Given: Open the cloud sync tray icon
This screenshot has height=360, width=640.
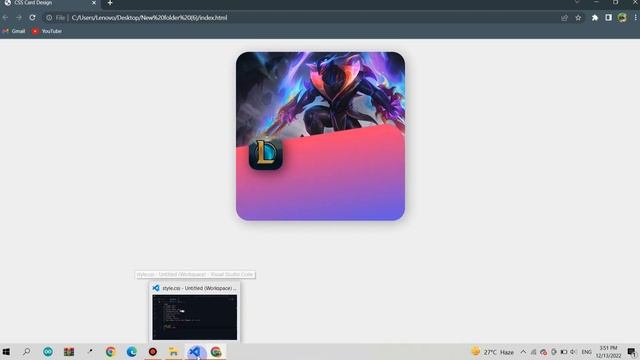Looking at the screenshot, I should 543,352.
